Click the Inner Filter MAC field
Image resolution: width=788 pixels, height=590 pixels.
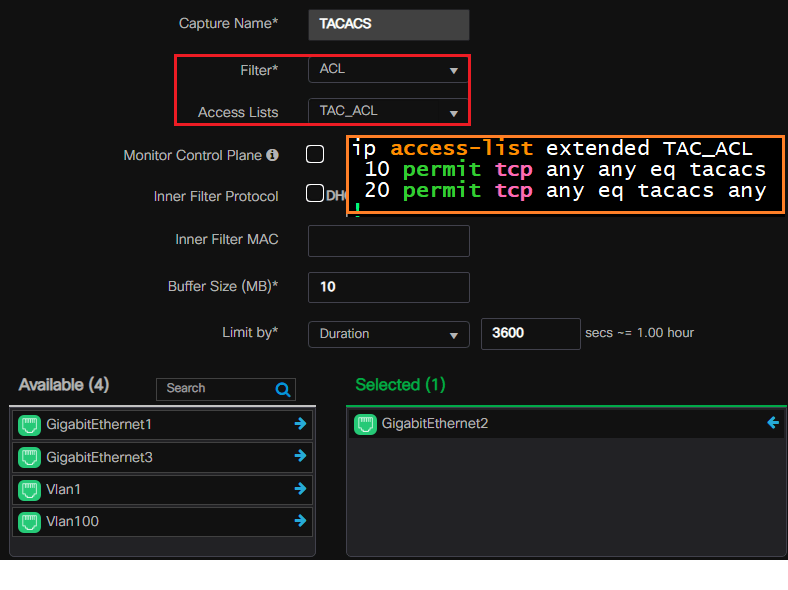coord(388,241)
